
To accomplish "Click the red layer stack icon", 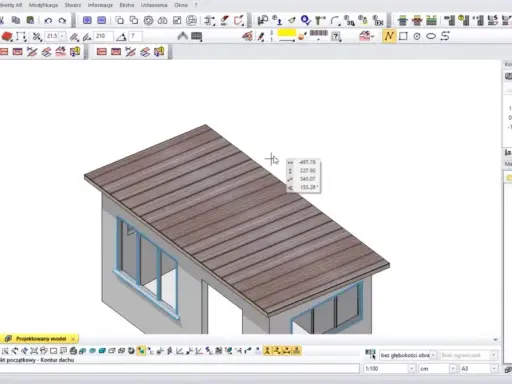I will click(x=417, y=20).
